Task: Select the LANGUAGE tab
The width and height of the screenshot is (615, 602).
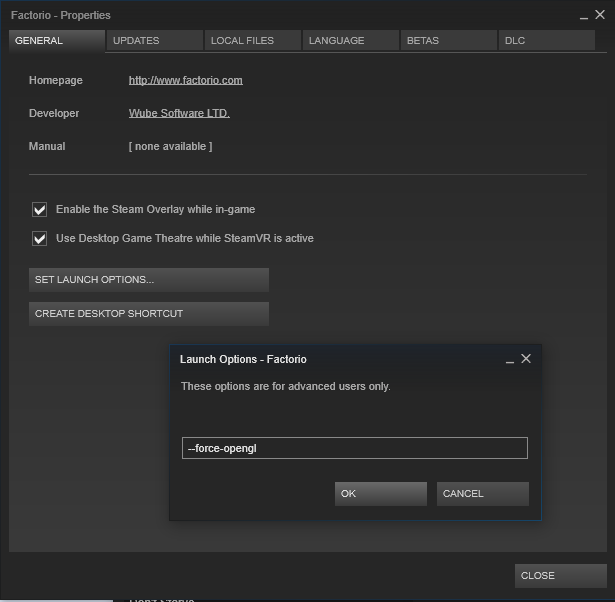Action: [x=350, y=41]
